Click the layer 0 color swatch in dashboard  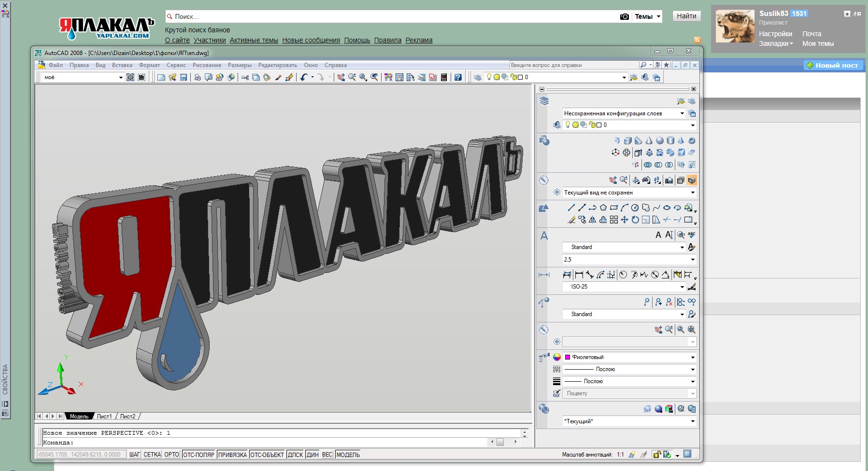(x=599, y=125)
